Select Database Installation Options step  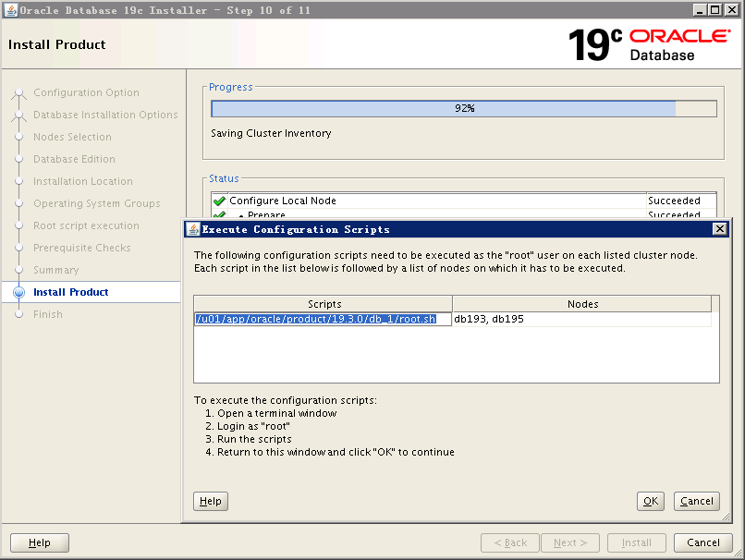[x=105, y=115]
